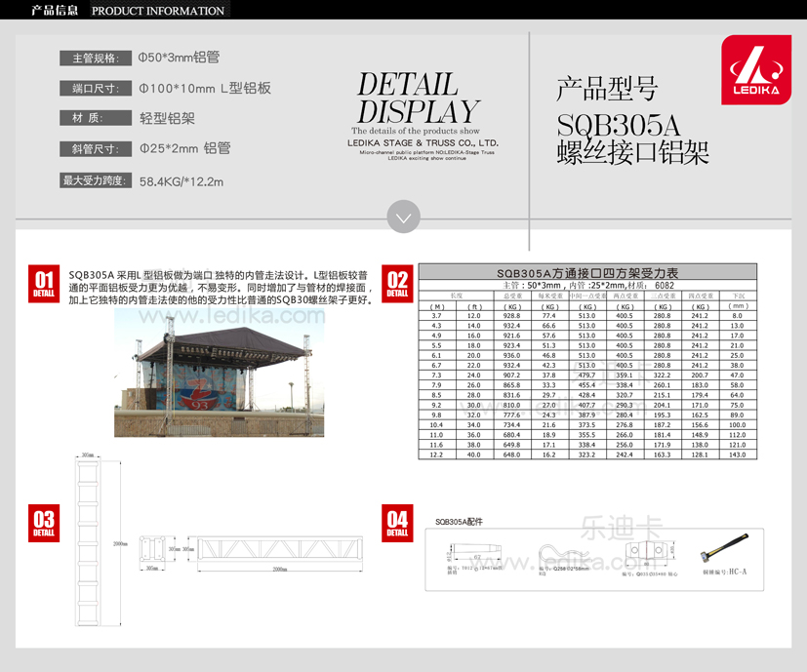The image size is (807, 672).
Task: Click the PRODUCT INFORMATION header text
Action: 158,11
